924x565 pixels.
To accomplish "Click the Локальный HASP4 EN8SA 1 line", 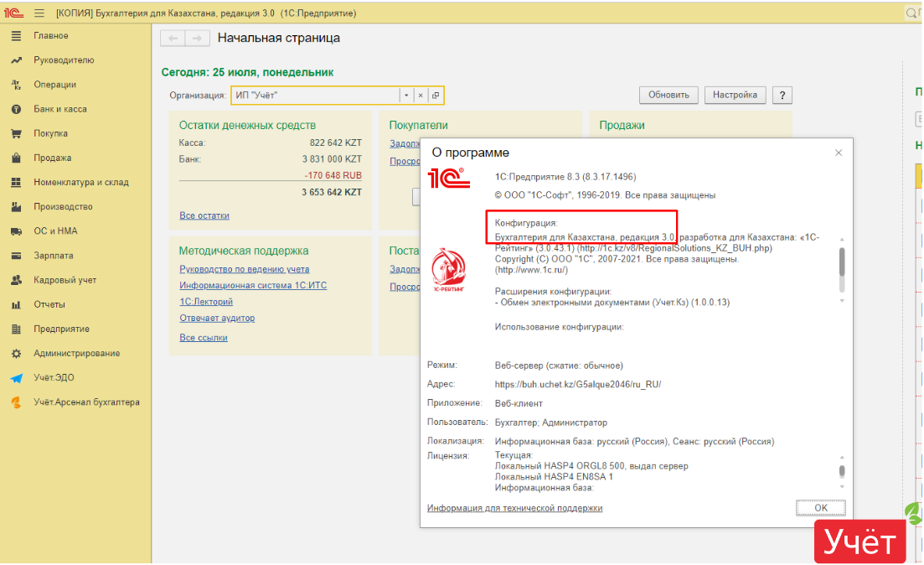I will tap(554, 477).
